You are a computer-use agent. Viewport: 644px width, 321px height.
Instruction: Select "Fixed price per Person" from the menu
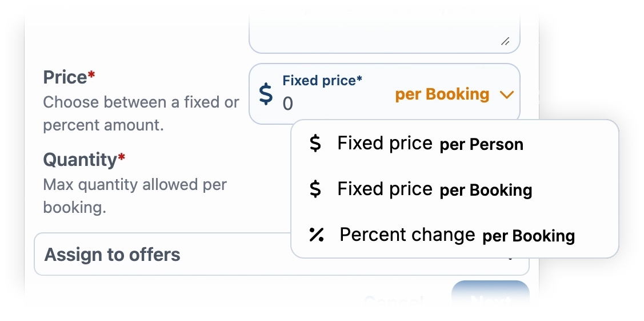[x=430, y=144]
